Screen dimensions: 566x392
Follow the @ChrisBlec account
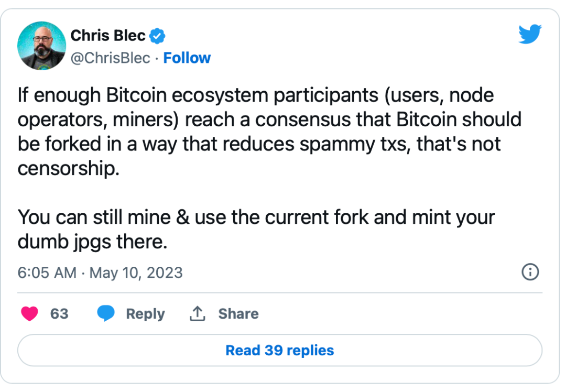[x=187, y=58]
